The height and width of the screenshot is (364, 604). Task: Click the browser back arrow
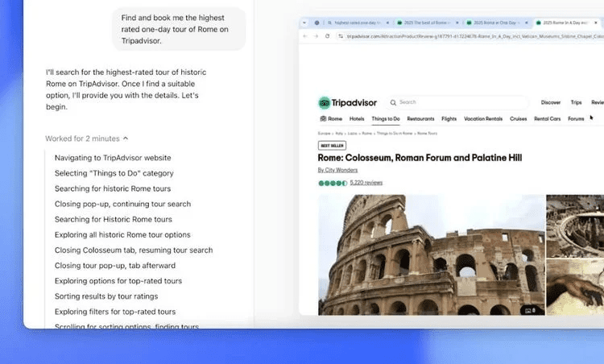coord(305,36)
